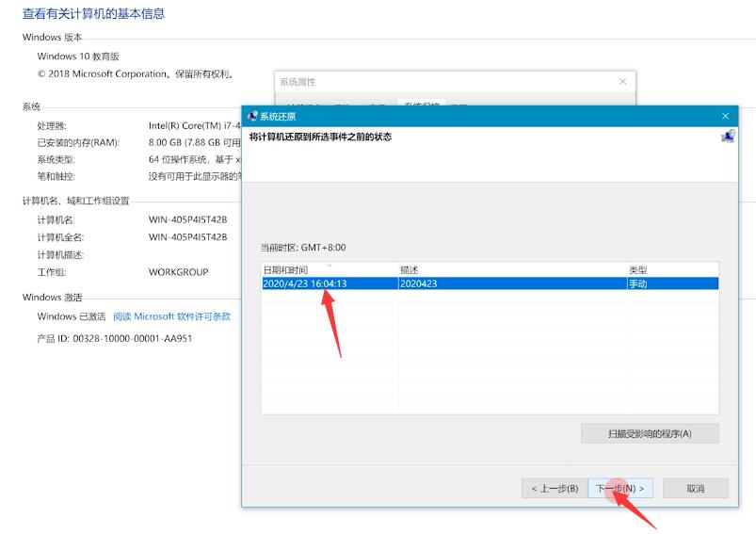The height and width of the screenshot is (534, 756).
Task: Click 将计算机还原到所选事件之前的状态 heading
Action: [320, 137]
